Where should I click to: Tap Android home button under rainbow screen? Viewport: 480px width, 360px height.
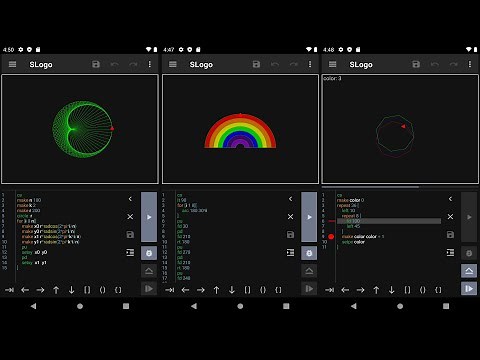coord(240,306)
